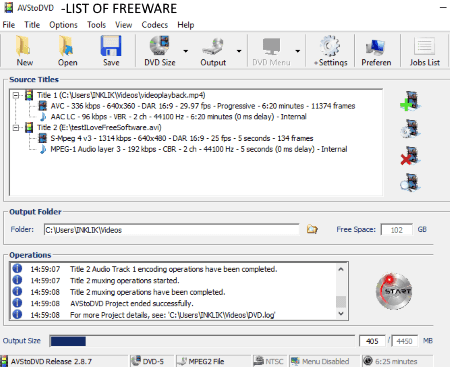Select log entry 'Title 2 muxing operations have been completed.'

click(148, 292)
